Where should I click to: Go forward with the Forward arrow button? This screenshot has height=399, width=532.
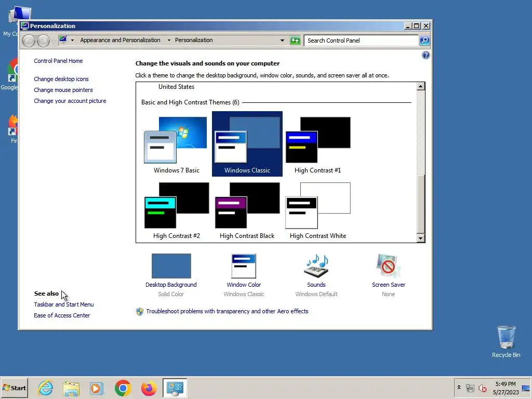tap(43, 41)
